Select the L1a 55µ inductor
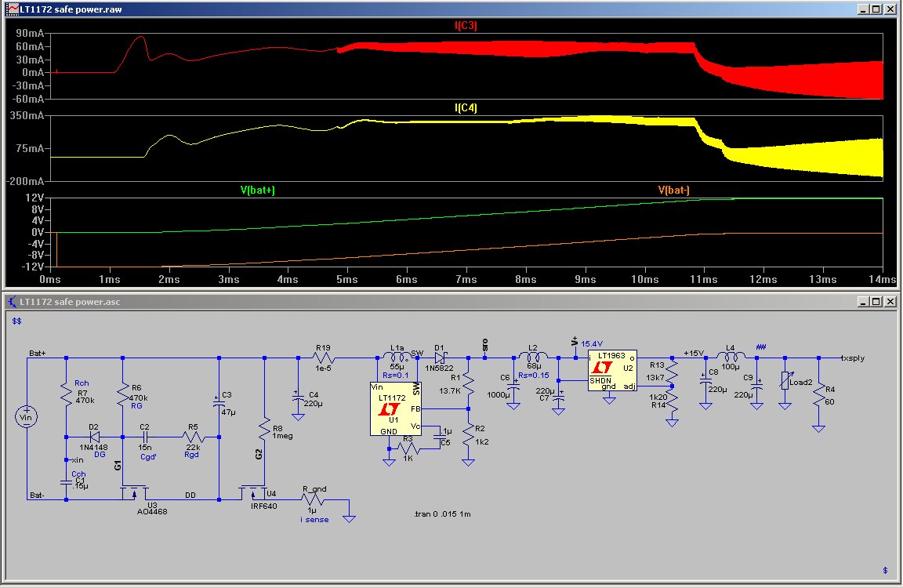The height and width of the screenshot is (588, 903). click(397, 357)
